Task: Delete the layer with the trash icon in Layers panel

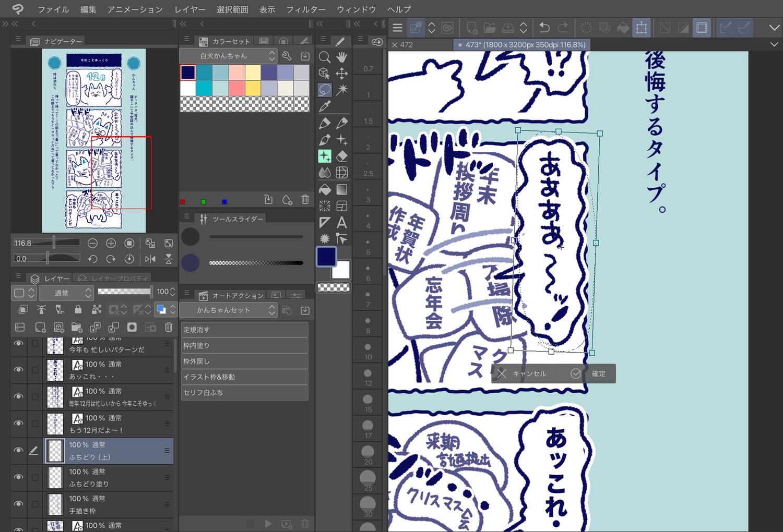Action: tap(169, 327)
